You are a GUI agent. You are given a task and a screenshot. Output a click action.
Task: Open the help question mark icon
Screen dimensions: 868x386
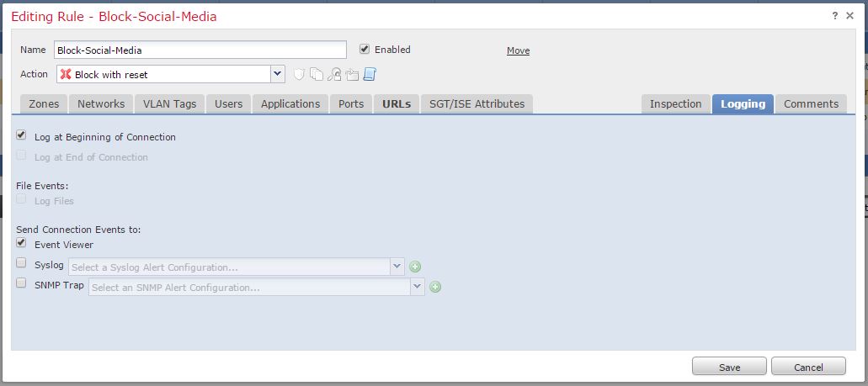pos(835,15)
